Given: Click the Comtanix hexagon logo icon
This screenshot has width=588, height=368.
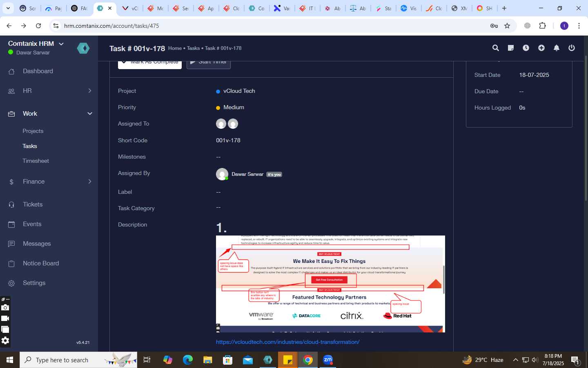Looking at the screenshot, I should (83, 48).
